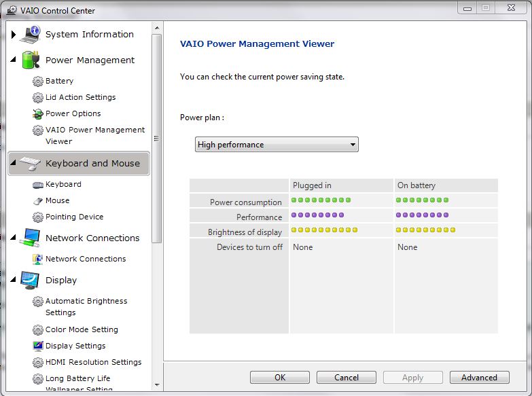Screen dimensions: 532x396
Task: Click the Brightness of display row label
Action: (x=245, y=232)
